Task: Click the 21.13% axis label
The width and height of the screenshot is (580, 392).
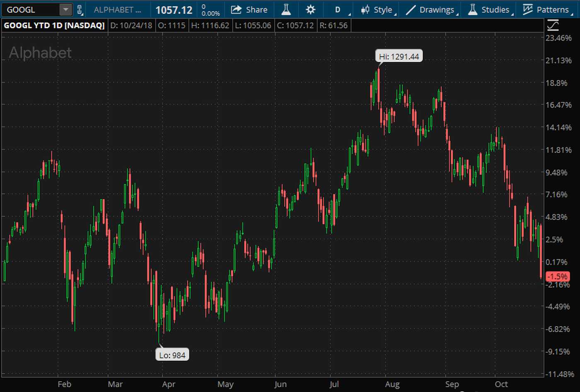Action: click(559, 60)
